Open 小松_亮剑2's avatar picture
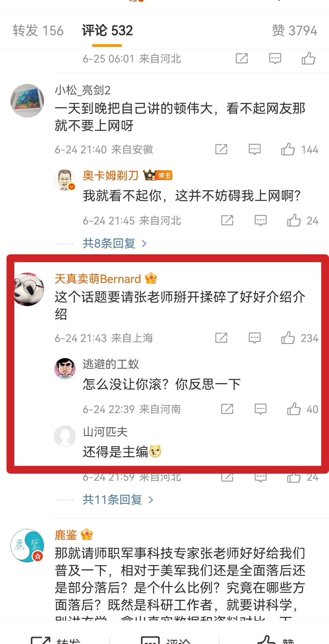This screenshot has height=644, width=329. pos(27,100)
